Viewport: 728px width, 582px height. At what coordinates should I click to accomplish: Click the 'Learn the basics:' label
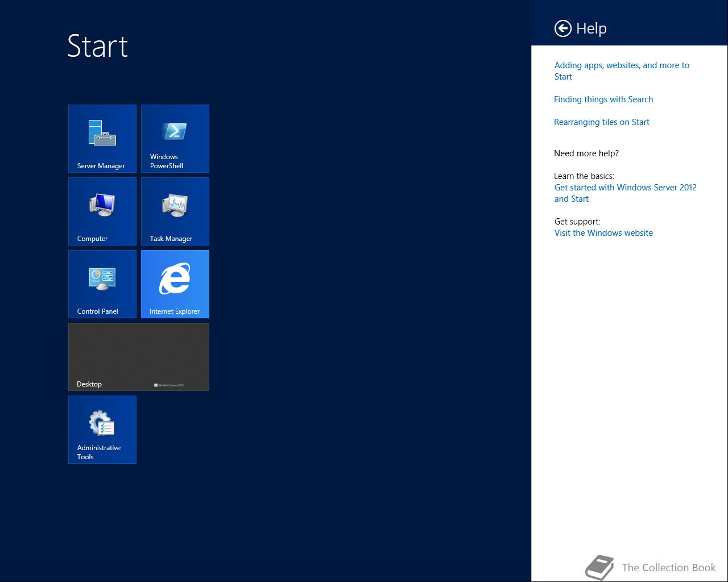[x=584, y=176]
